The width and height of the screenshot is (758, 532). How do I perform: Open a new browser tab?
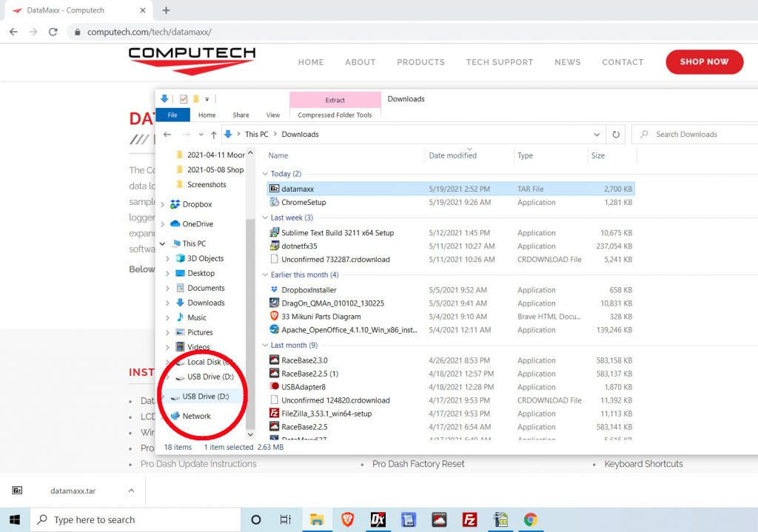click(x=166, y=10)
